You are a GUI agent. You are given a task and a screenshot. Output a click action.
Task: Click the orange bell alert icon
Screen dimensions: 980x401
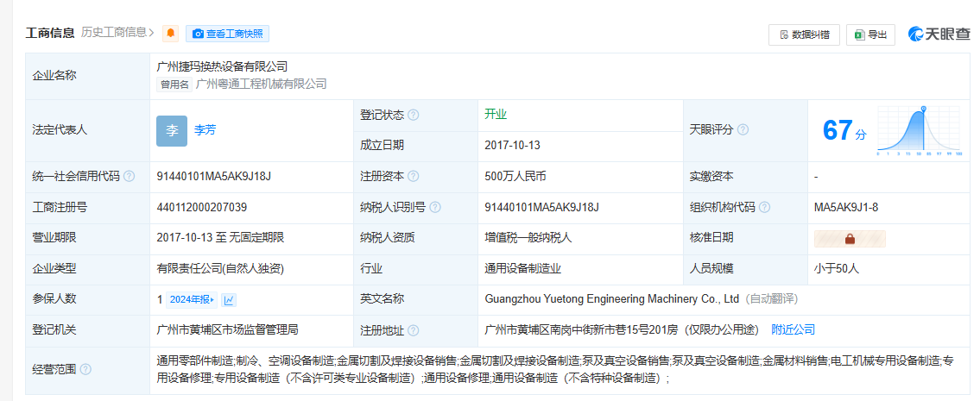pos(170,34)
